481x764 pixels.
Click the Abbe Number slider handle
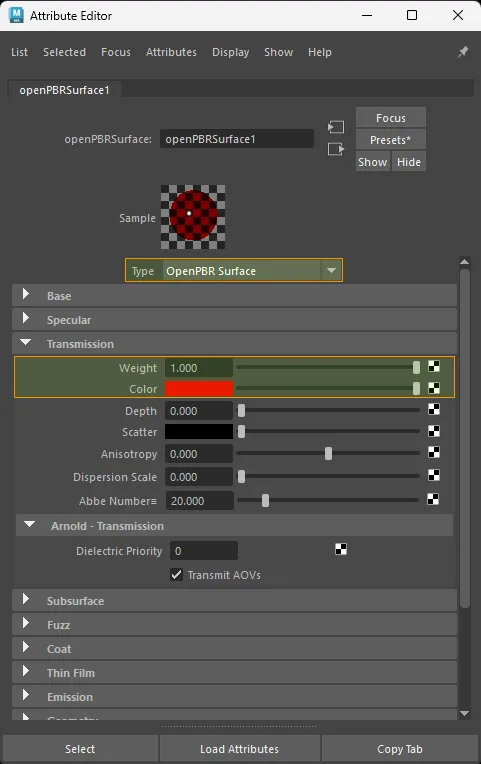265,500
